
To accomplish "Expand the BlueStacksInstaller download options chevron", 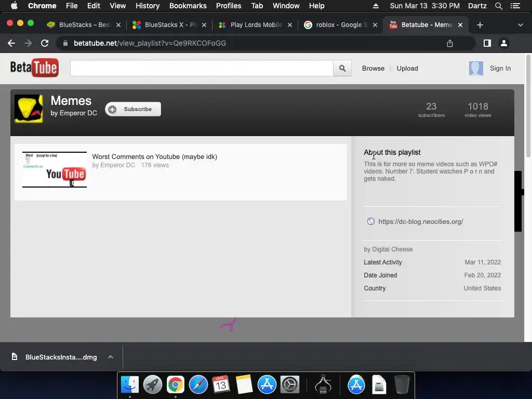I will click(x=110, y=357).
